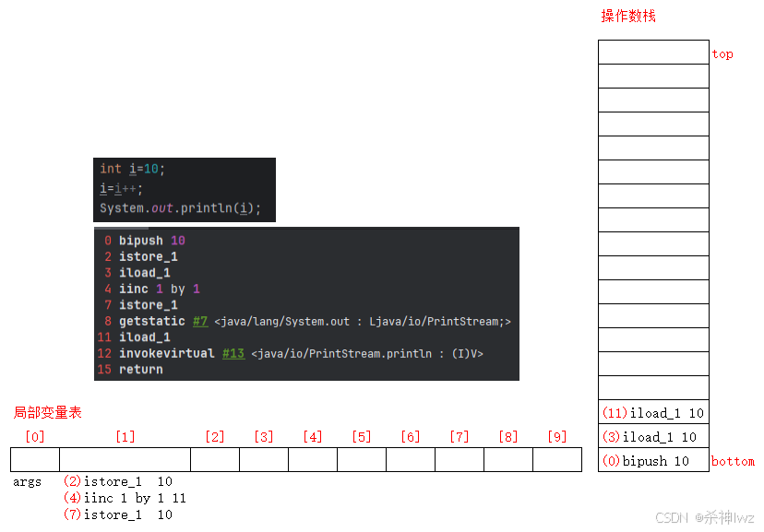Select the return instruction at line 15
This screenshot has height=532, width=764.
pyautogui.click(x=140, y=369)
